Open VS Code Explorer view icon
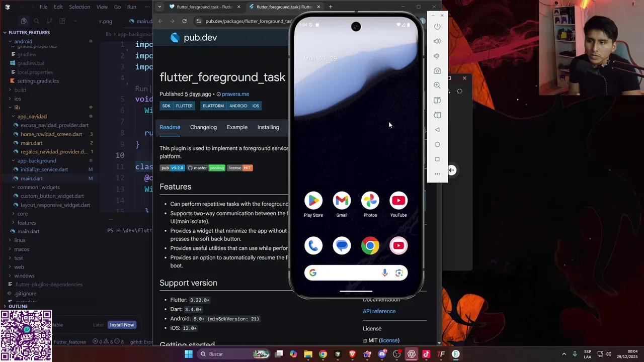 24,21
